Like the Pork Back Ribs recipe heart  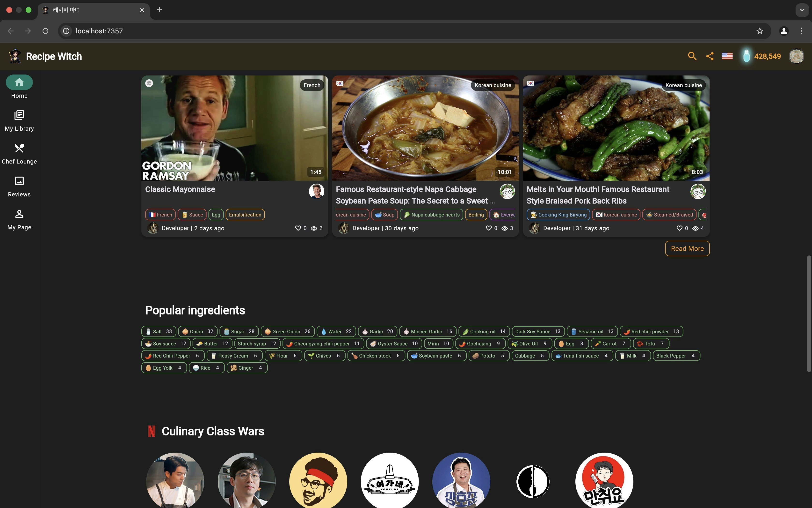(680, 228)
